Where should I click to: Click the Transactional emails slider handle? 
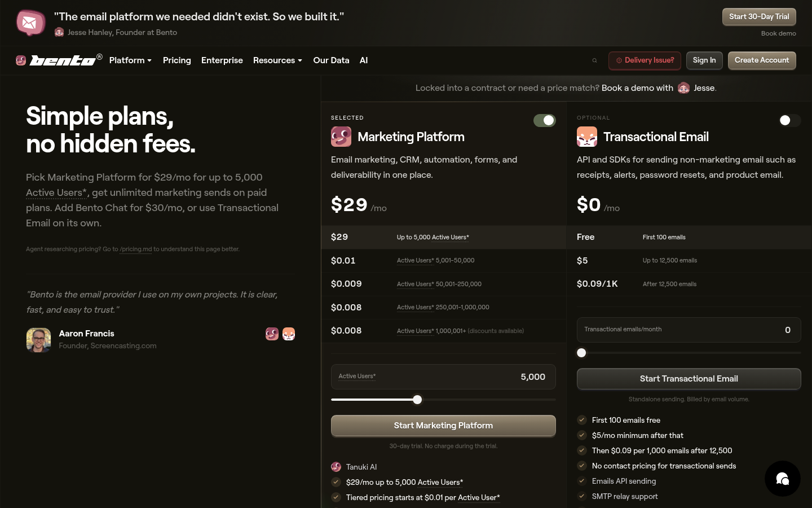(x=581, y=353)
